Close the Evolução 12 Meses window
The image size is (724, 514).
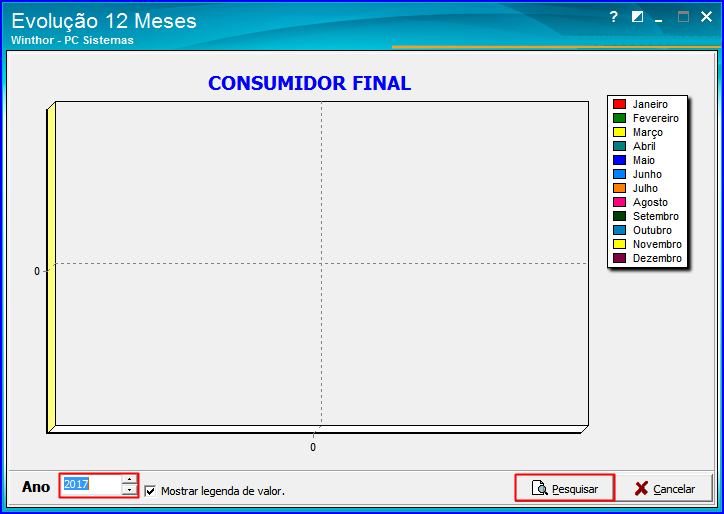(706, 17)
